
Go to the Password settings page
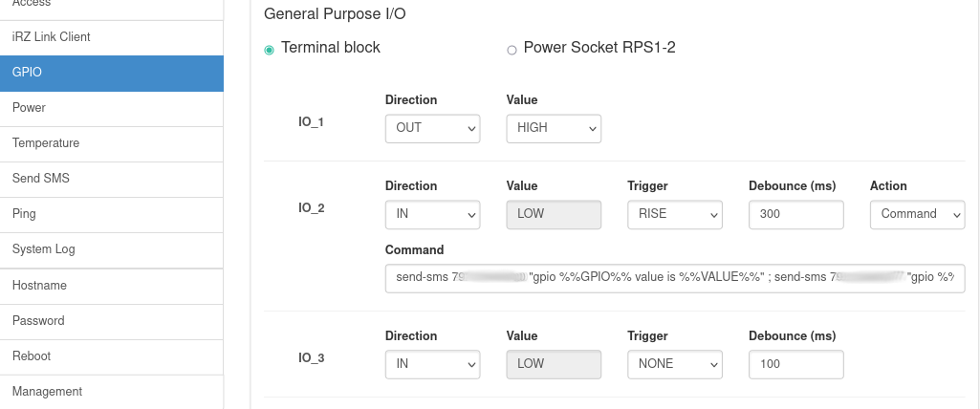(38, 320)
